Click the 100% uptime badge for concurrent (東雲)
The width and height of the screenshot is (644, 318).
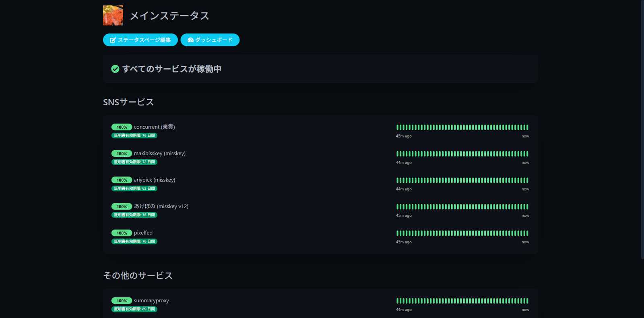click(x=122, y=127)
